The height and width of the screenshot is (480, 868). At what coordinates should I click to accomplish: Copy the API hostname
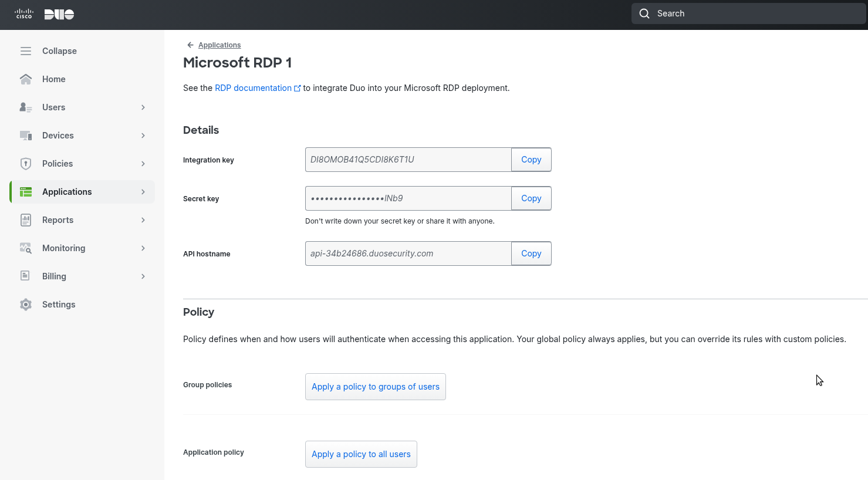coord(531,253)
